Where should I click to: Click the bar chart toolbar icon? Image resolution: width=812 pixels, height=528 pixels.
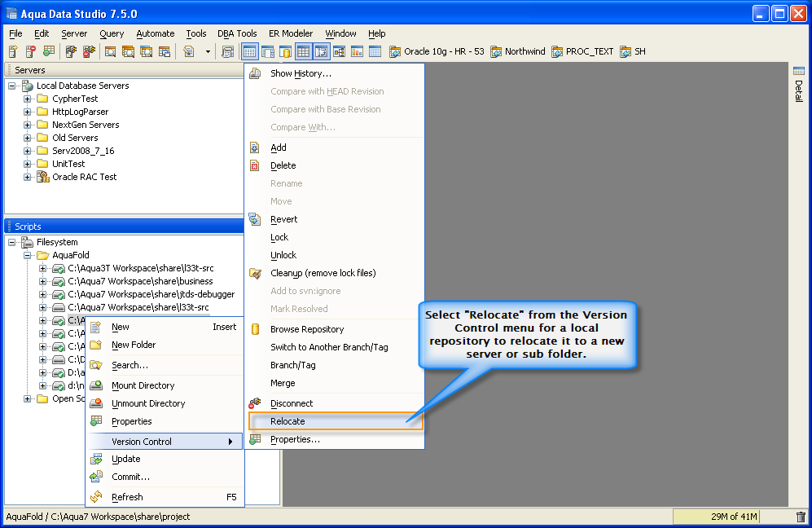click(358, 51)
